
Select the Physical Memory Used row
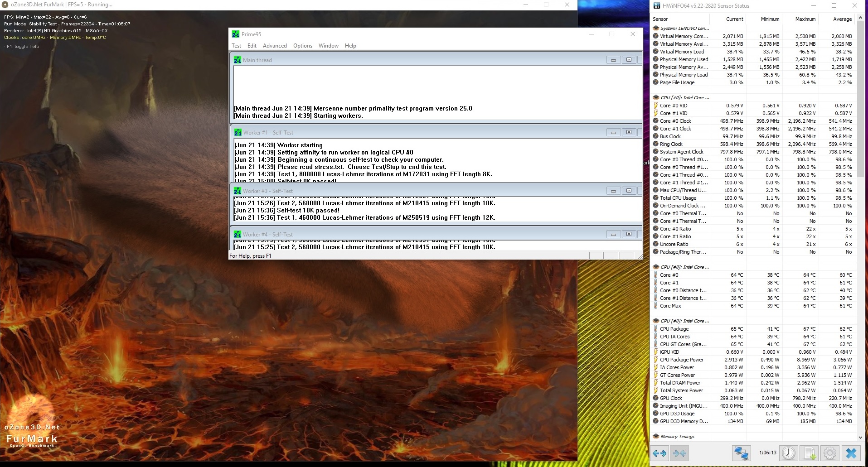(x=752, y=59)
